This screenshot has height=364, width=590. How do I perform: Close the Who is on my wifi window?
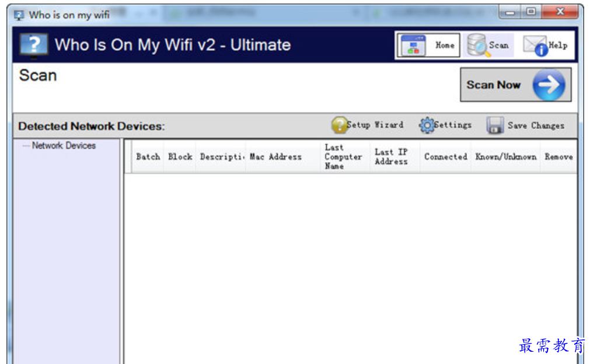(x=560, y=12)
